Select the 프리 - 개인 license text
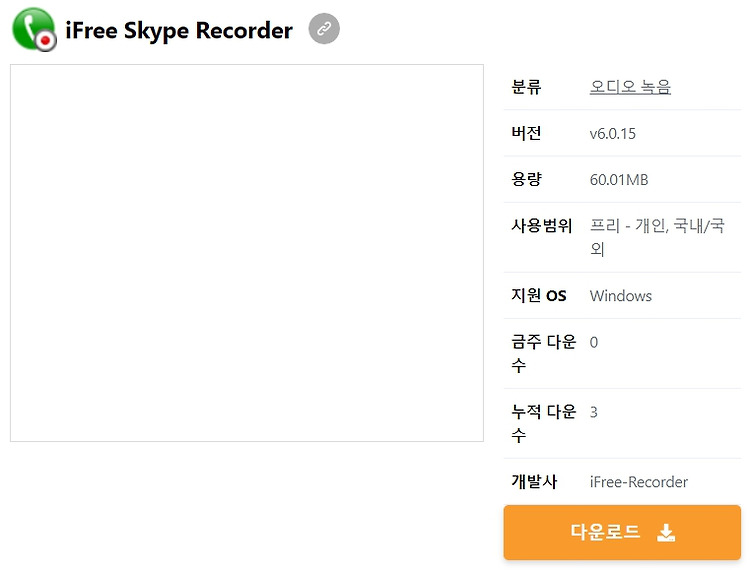This screenshot has height=570, width=750. coord(628,225)
